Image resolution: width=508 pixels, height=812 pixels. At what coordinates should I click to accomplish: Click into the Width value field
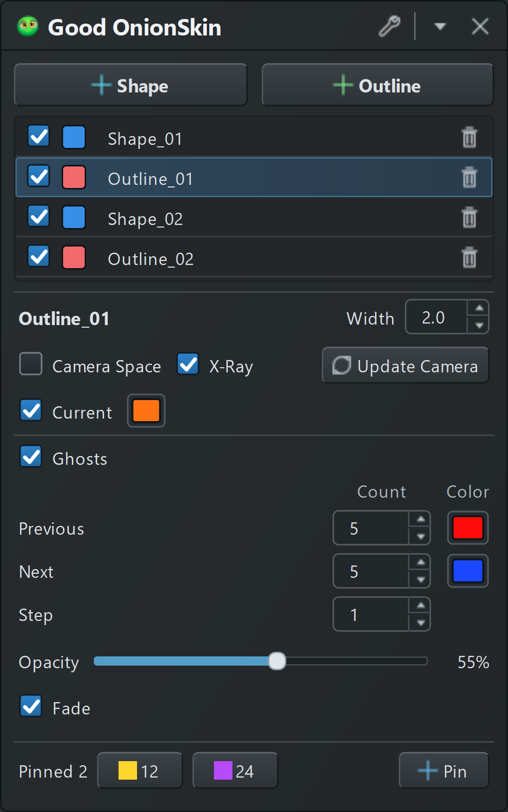pyautogui.click(x=436, y=317)
